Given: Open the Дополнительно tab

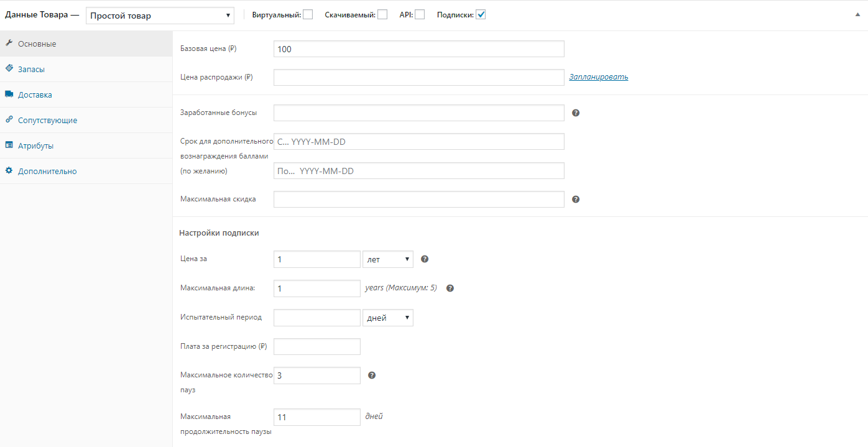Looking at the screenshot, I should [86, 172].
